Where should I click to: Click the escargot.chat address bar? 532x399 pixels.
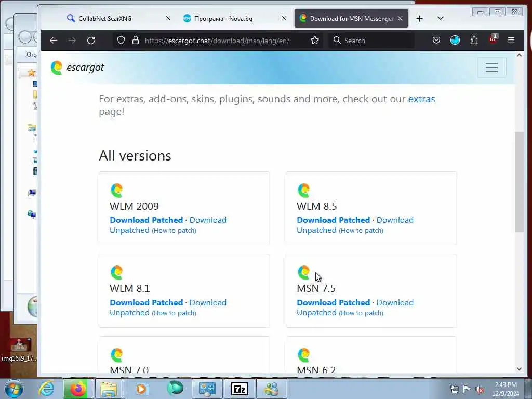pyautogui.click(x=217, y=41)
